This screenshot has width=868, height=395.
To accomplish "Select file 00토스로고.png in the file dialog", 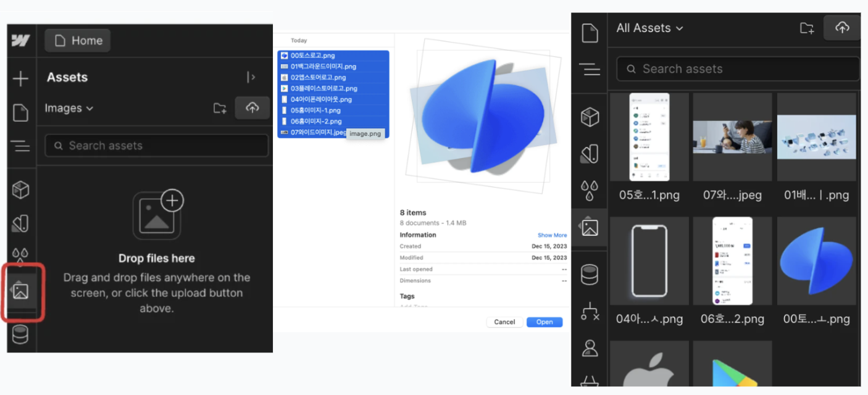I will (x=333, y=56).
